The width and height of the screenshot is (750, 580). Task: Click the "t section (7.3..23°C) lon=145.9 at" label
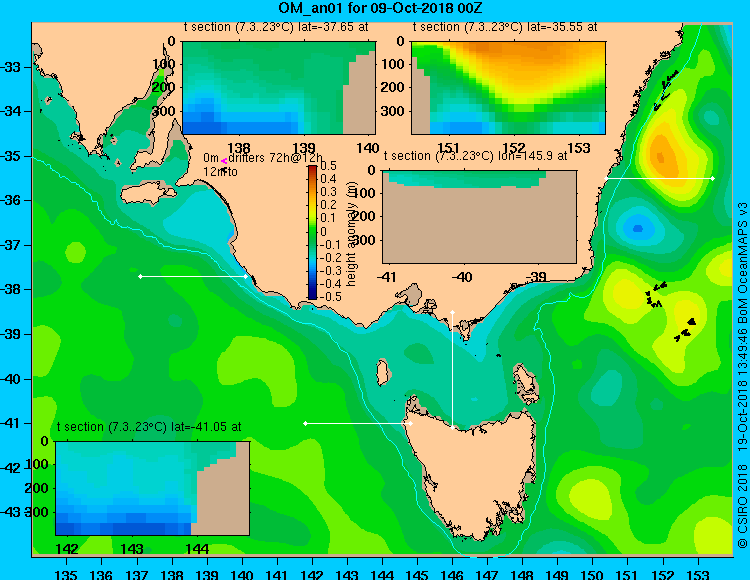(475, 156)
